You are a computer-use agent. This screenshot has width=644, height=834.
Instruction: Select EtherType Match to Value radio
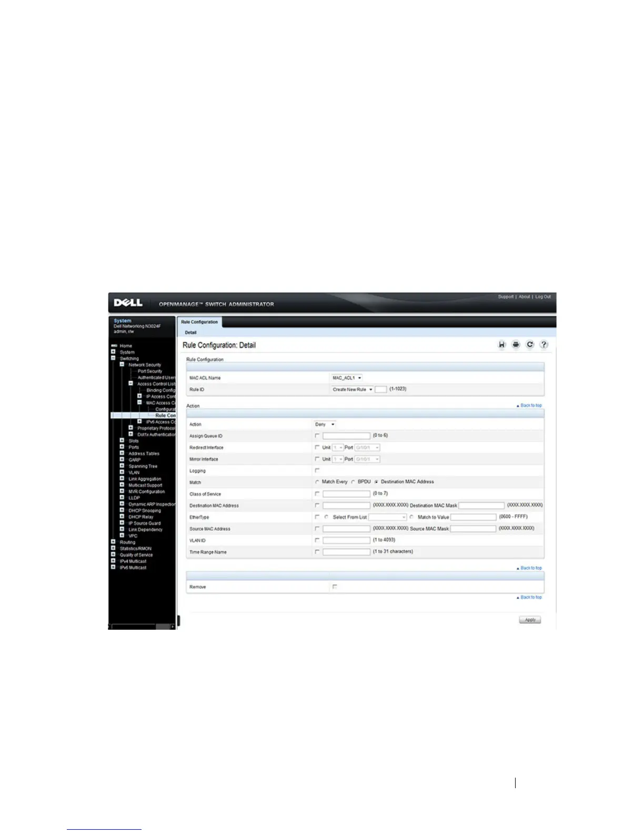click(x=411, y=517)
